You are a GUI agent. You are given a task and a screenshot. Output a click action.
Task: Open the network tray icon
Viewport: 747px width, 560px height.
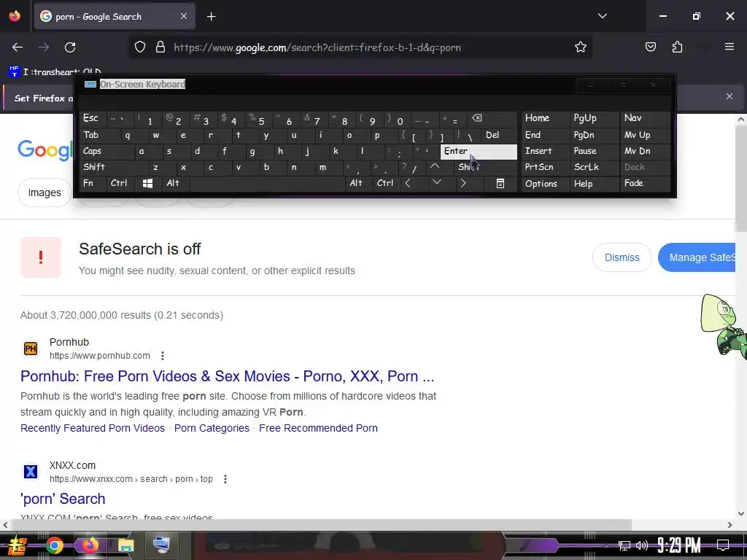point(624,545)
